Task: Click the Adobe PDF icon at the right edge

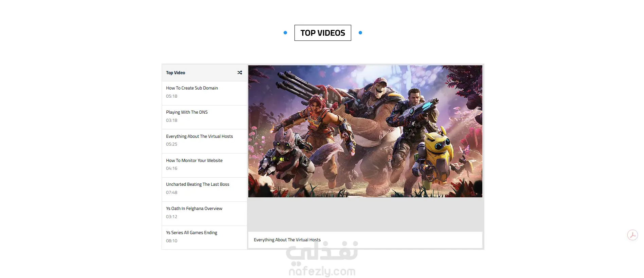Action: pos(632,235)
